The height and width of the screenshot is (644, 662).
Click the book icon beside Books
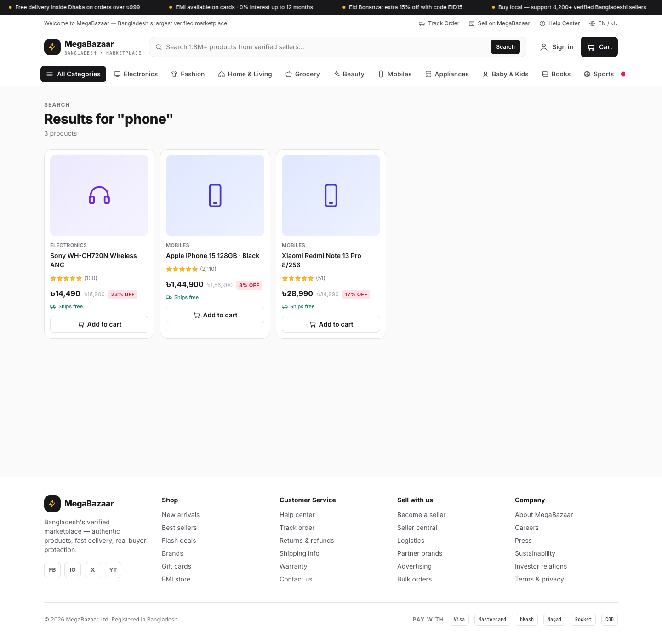click(x=545, y=74)
